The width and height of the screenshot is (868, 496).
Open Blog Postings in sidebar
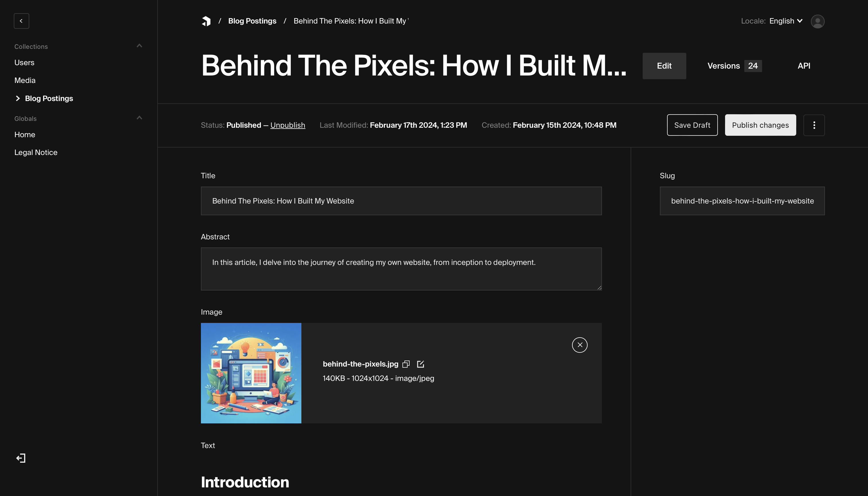(49, 98)
